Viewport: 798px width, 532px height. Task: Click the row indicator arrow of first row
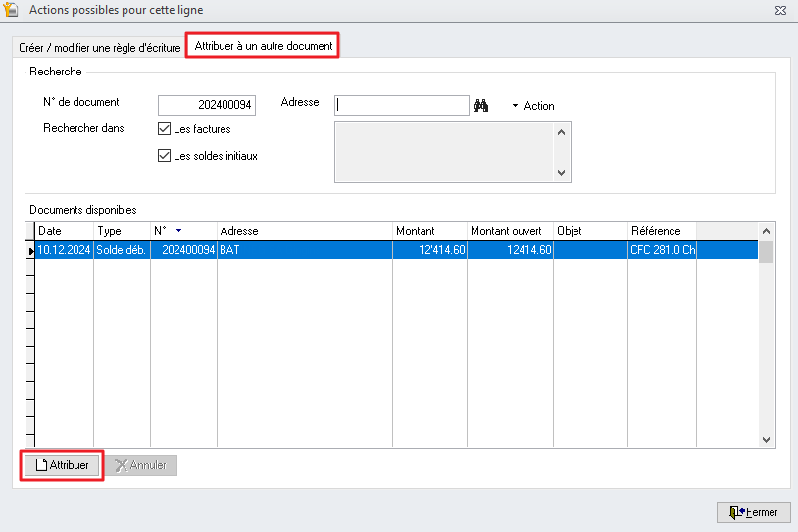click(x=29, y=250)
